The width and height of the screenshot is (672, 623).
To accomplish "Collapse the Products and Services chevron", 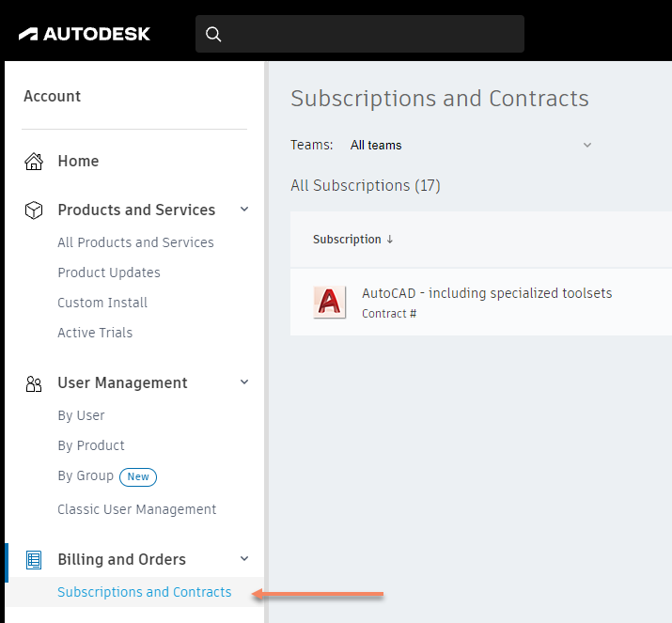I will click(x=244, y=210).
